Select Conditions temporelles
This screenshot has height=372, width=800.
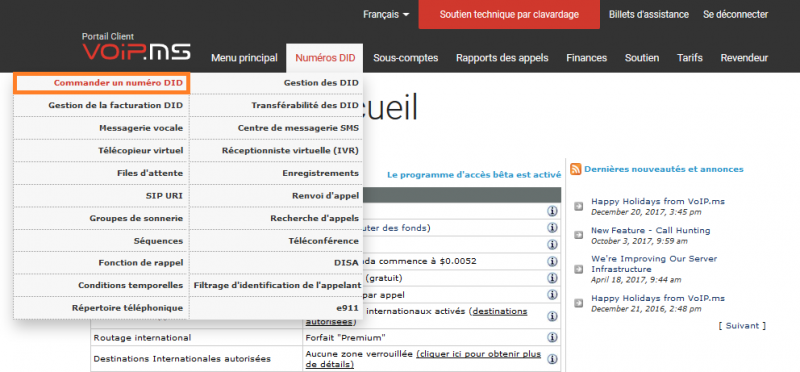pos(102,285)
